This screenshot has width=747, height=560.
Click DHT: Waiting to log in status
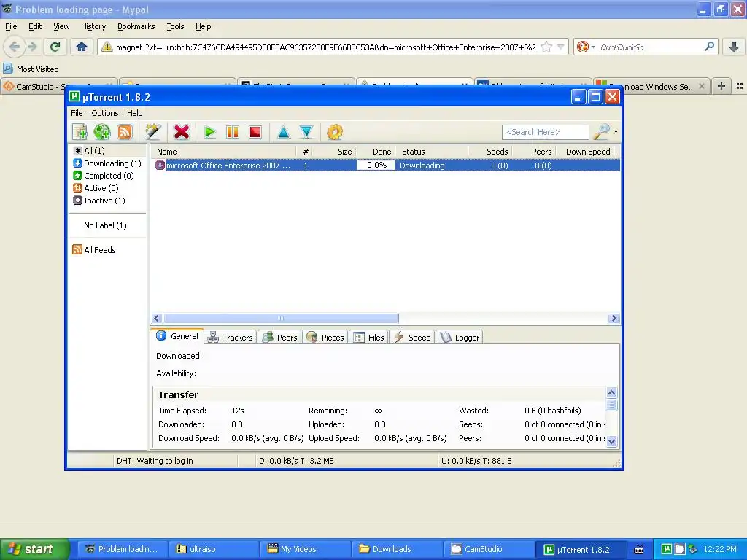click(155, 461)
